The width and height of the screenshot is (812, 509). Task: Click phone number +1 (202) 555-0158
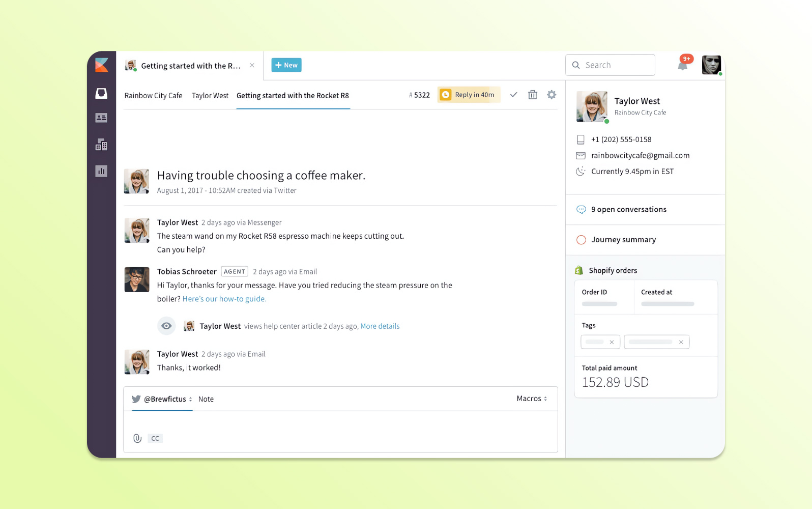pos(621,139)
